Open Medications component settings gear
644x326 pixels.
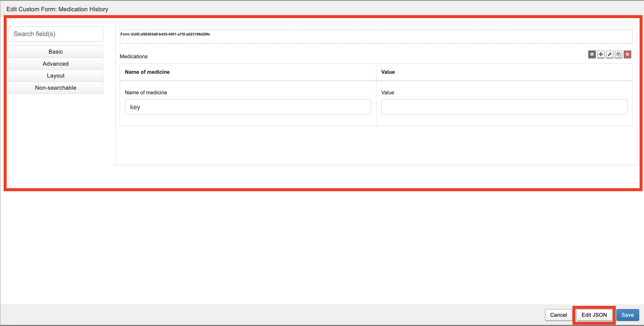(592, 54)
